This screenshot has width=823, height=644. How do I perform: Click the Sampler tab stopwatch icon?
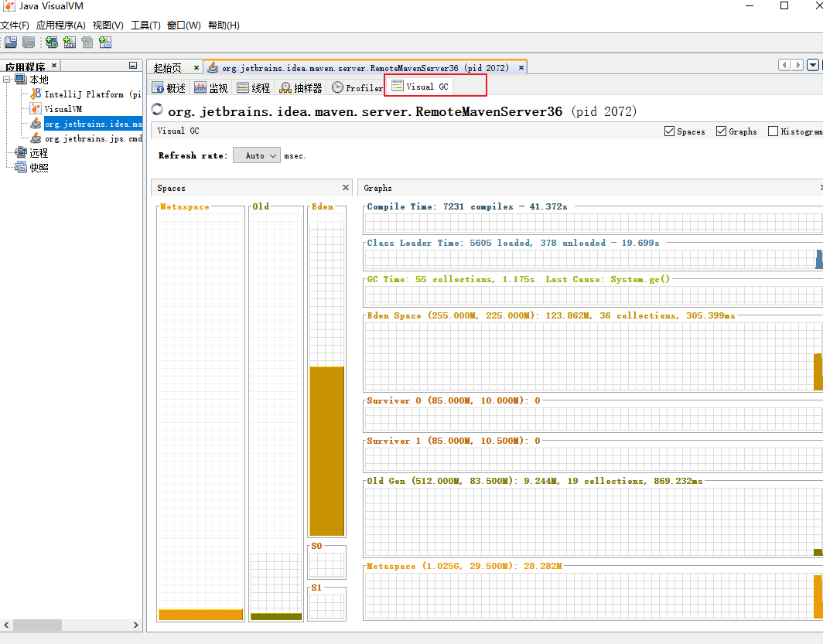pos(285,87)
